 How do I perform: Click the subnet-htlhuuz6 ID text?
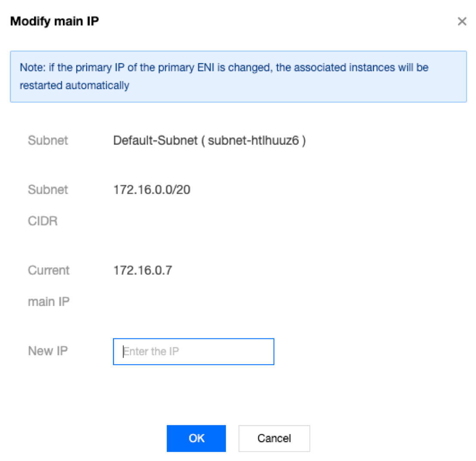(x=253, y=141)
